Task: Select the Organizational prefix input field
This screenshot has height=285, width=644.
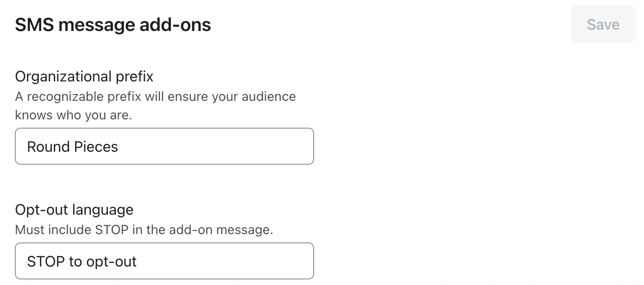Action: [164, 146]
